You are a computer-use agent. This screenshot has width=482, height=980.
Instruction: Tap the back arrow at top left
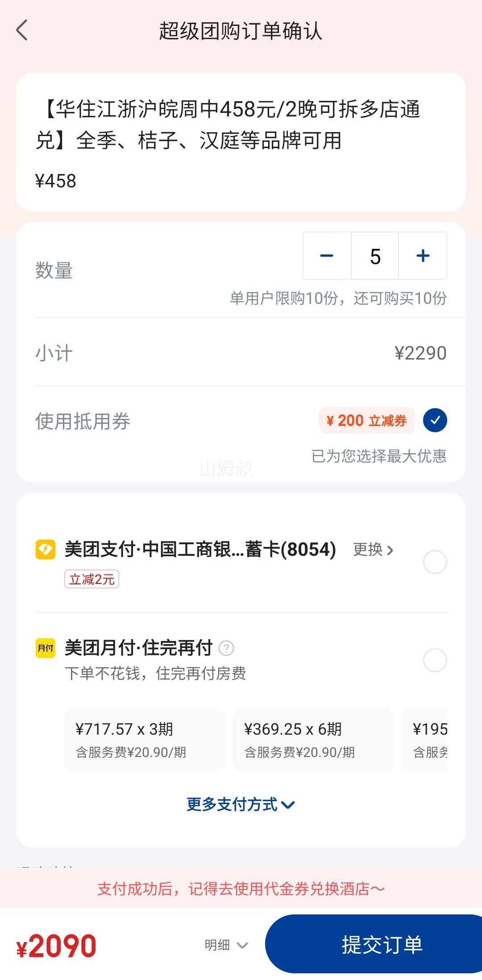[x=22, y=30]
